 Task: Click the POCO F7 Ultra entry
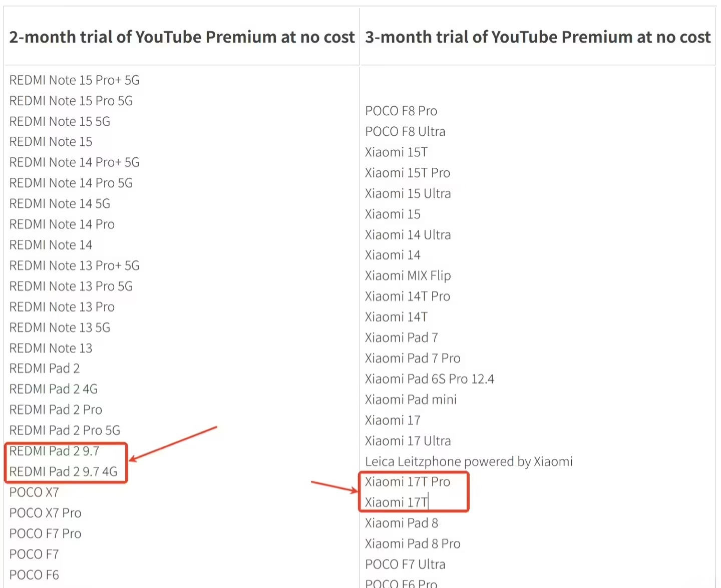tap(405, 564)
